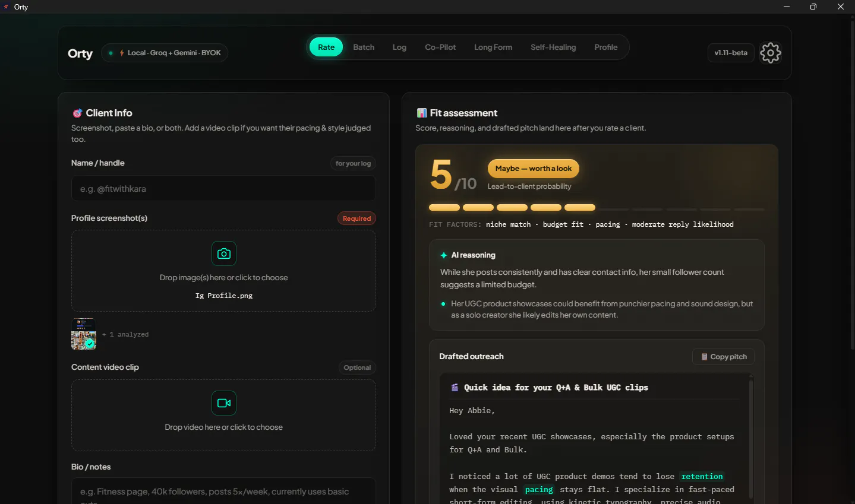
Task: Click the first filled score bar segment
Action: pos(444,208)
